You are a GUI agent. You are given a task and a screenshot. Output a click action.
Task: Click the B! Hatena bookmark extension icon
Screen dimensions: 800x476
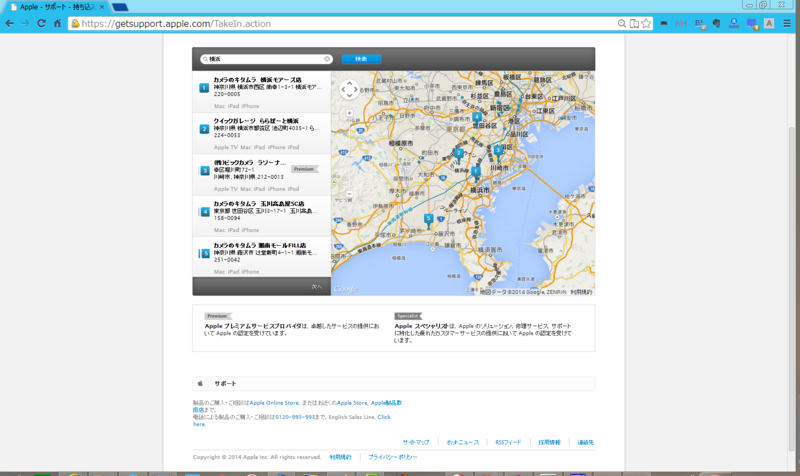(699, 24)
